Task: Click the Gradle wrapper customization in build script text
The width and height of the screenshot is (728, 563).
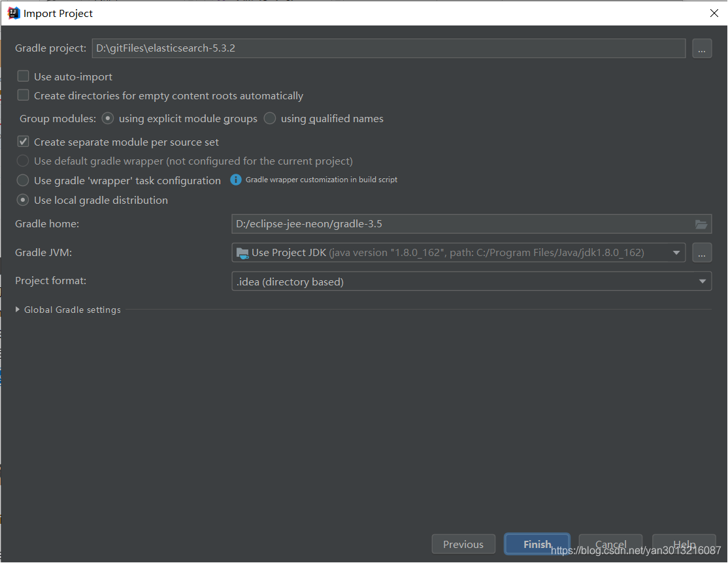Action: pyautogui.click(x=322, y=180)
